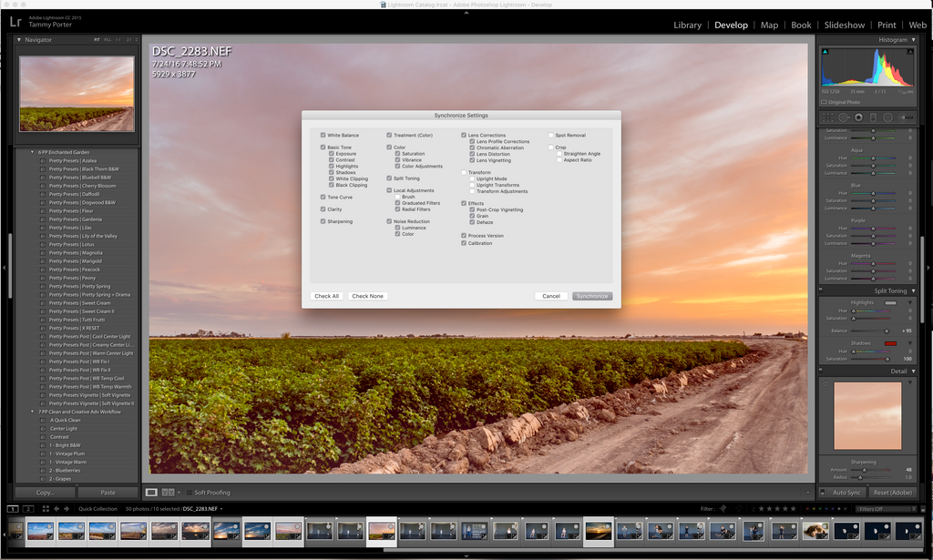
Task: Click the Synchronize button
Action: coord(592,296)
